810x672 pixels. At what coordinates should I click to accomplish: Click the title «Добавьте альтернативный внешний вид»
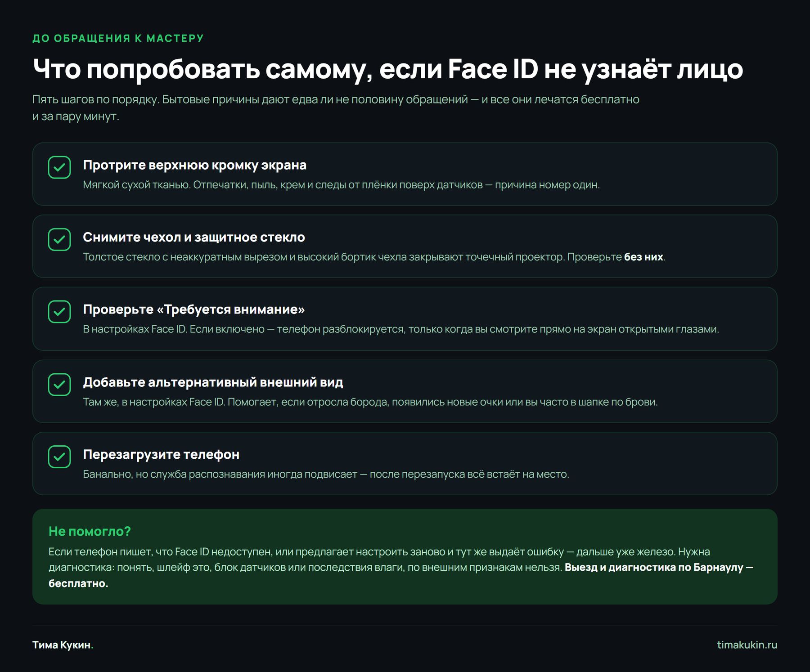213,382
